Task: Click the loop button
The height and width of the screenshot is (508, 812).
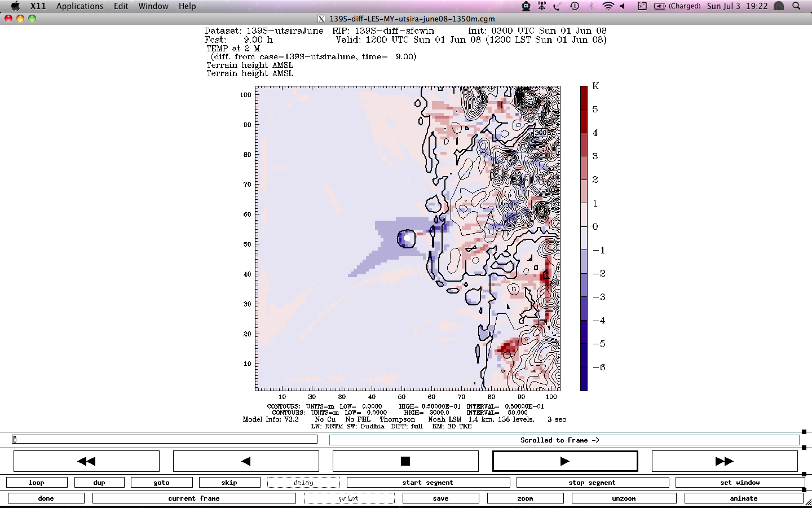Action: coord(37,483)
